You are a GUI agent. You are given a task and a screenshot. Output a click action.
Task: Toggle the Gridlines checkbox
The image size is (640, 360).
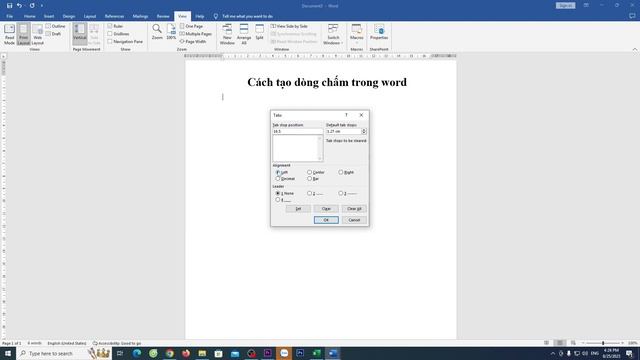[110, 34]
